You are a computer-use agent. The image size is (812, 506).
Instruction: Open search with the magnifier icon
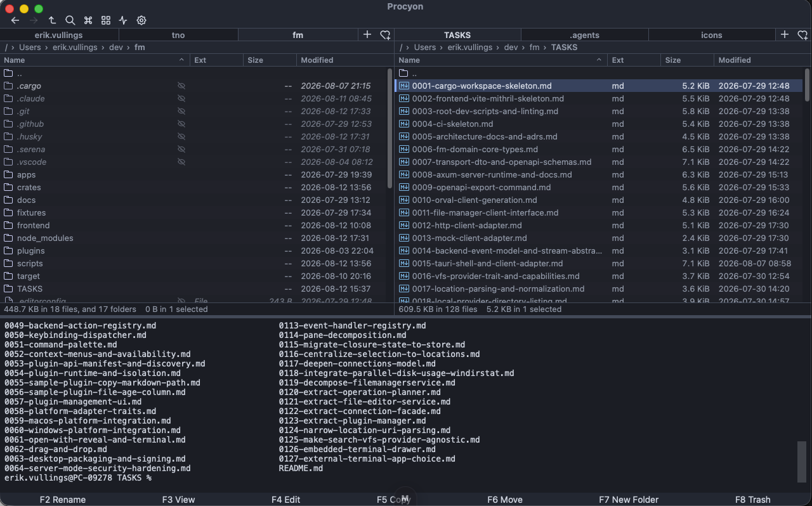pos(70,20)
